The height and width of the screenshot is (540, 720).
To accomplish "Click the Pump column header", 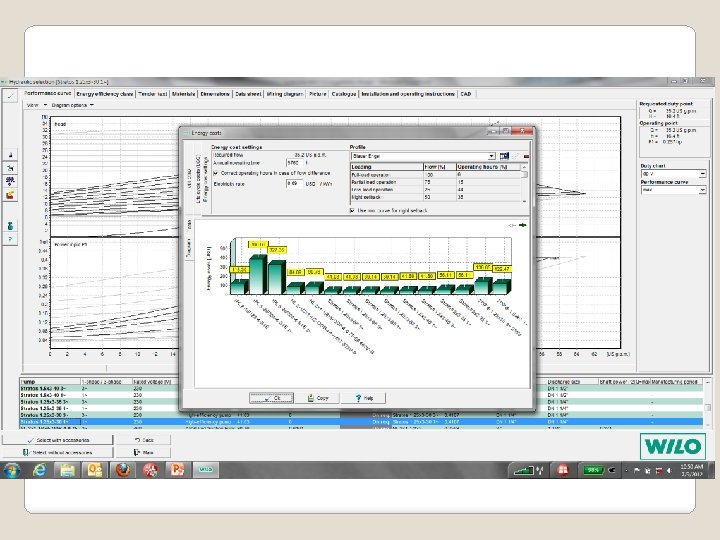I will (51, 382).
